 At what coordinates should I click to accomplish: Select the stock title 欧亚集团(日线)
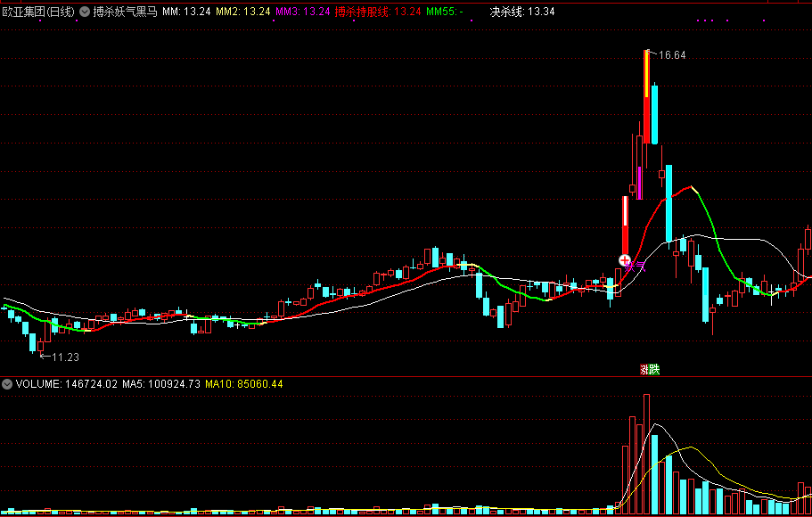pos(39,12)
